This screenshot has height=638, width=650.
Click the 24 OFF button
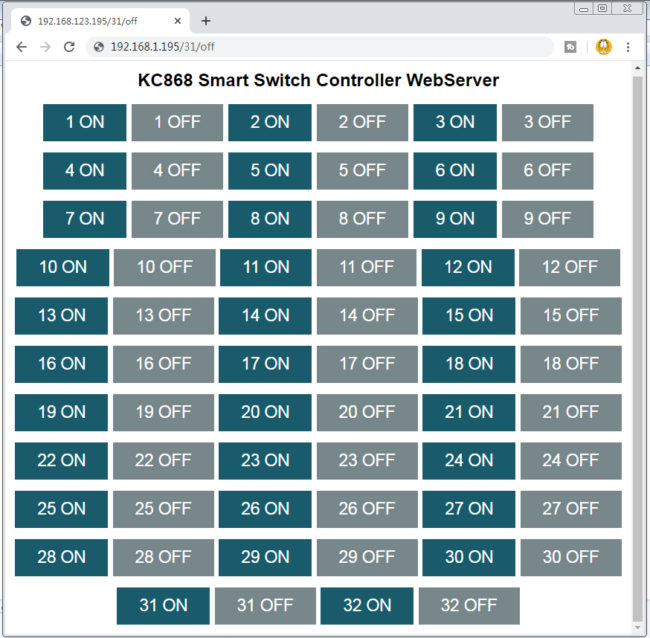click(x=571, y=461)
